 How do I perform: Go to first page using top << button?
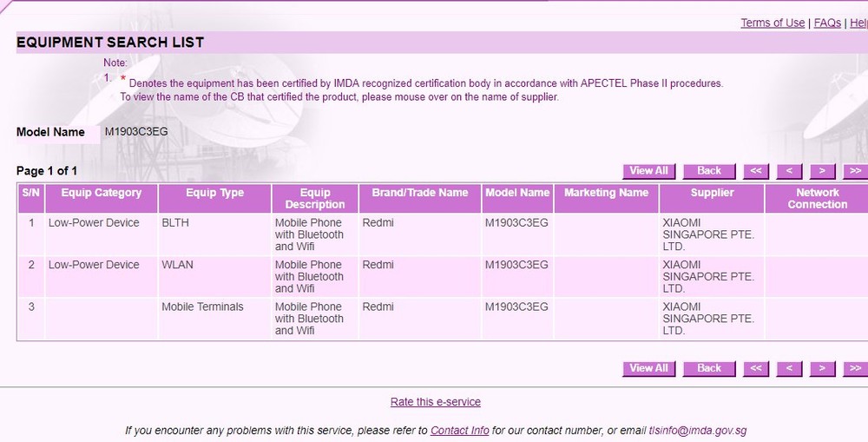coord(756,171)
